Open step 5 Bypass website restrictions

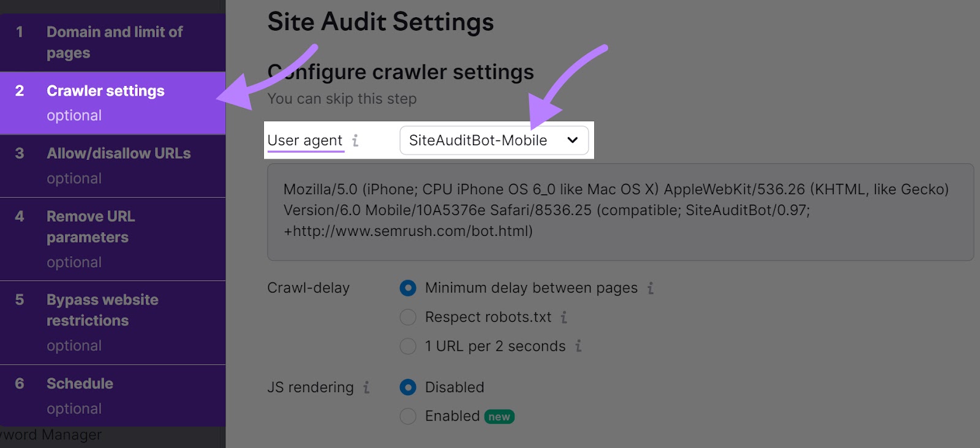click(113, 322)
